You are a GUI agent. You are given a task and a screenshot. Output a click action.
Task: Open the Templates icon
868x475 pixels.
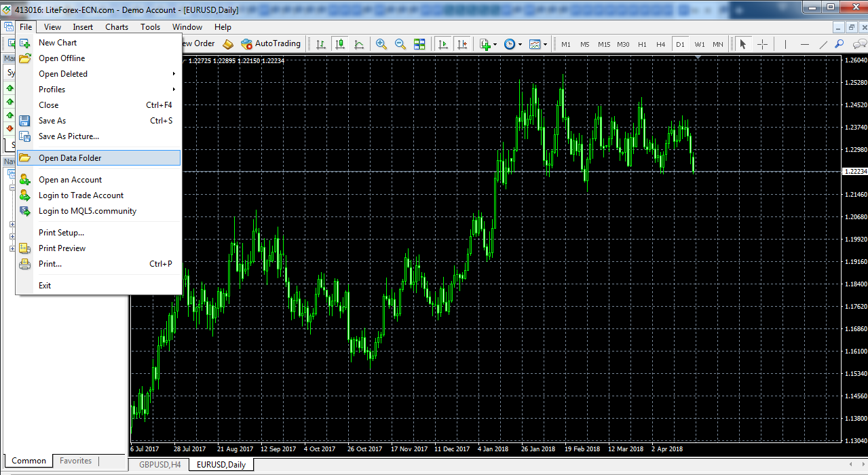pos(535,43)
